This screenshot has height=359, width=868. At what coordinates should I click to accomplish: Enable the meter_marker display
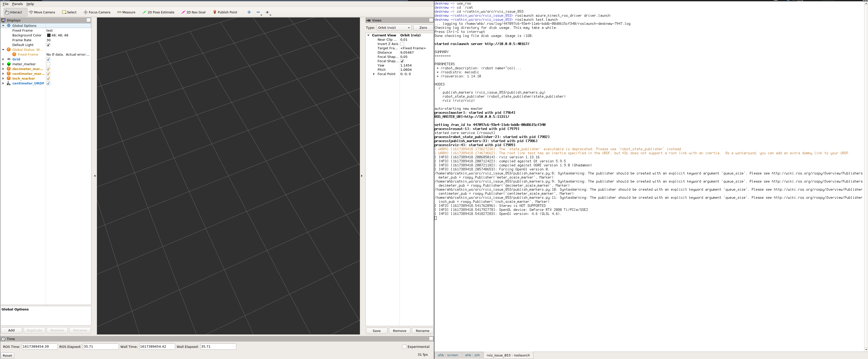(48, 64)
